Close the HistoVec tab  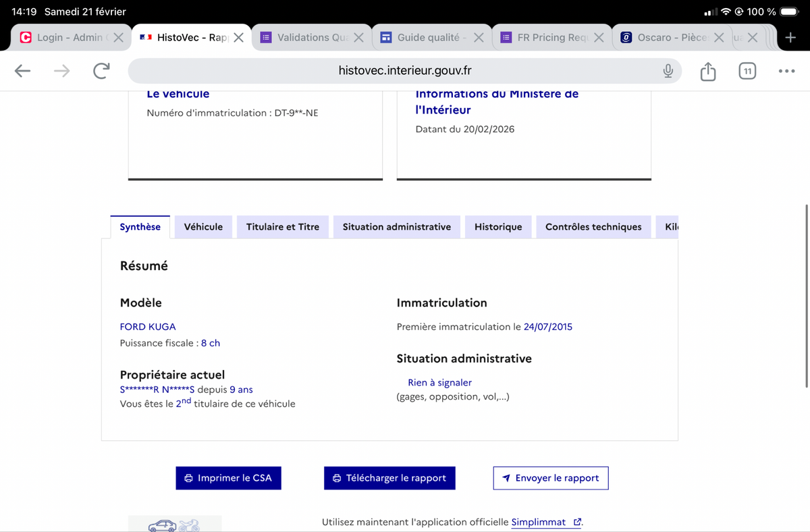[x=238, y=38]
